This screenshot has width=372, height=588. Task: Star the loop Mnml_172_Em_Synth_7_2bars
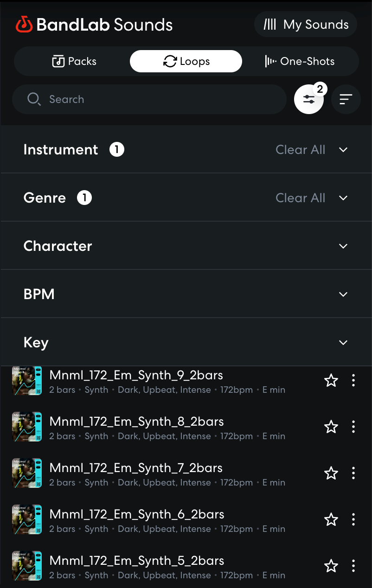(331, 473)
